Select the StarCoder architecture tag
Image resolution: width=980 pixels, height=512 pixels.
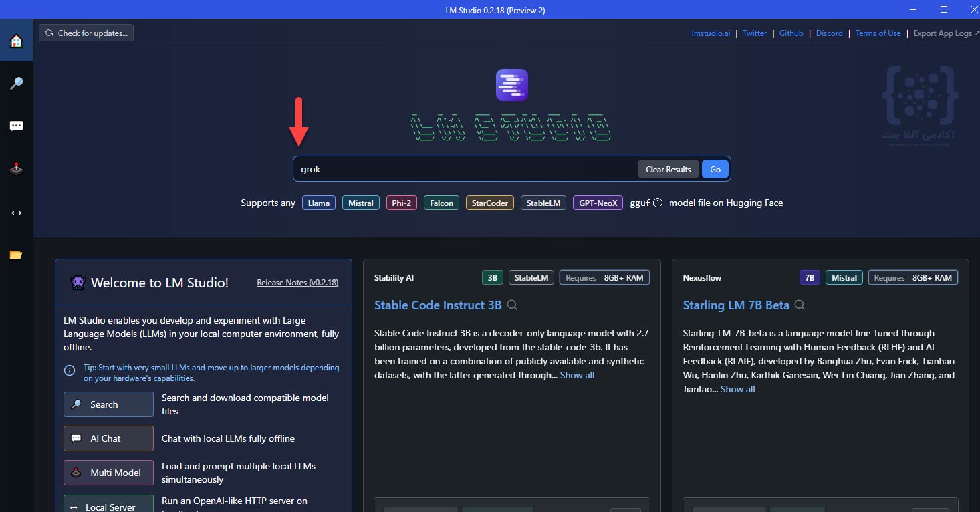click(x=490, y=203)
